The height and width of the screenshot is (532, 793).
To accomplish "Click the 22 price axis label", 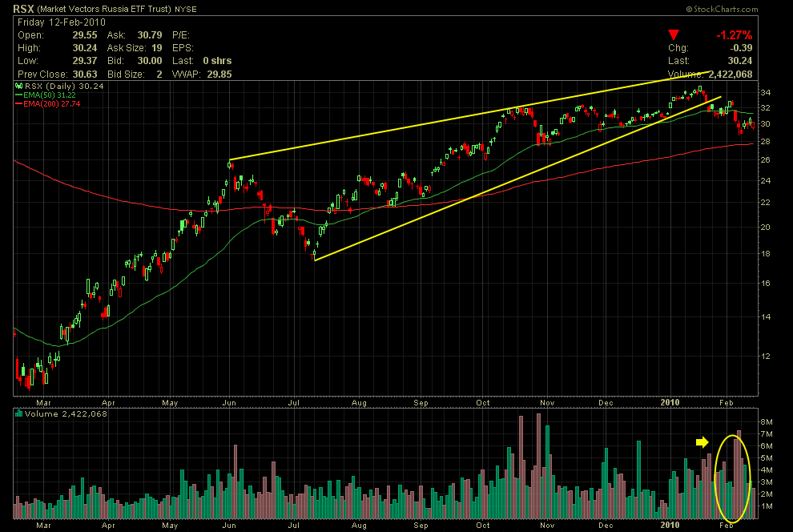I will (765, 202).
